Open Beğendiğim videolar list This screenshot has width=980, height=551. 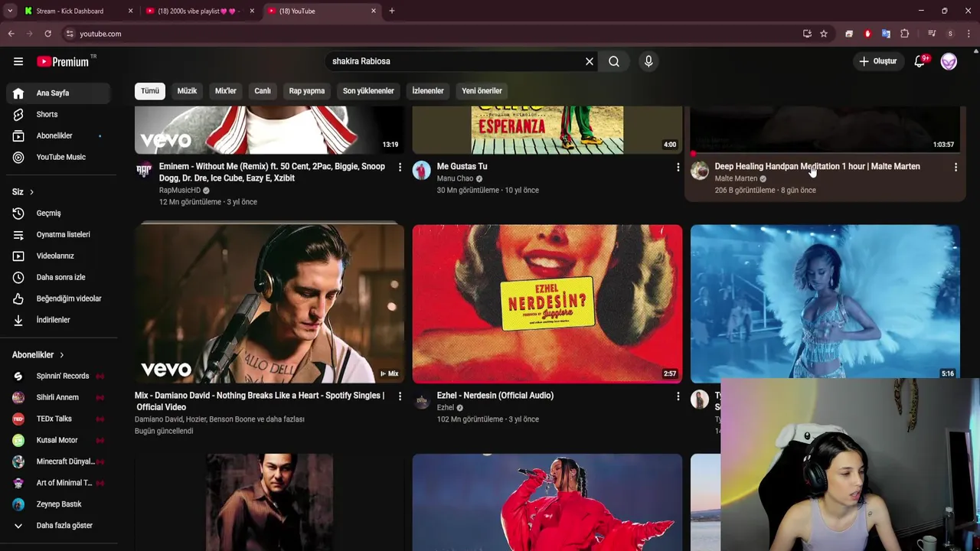[x=58, y=299]
